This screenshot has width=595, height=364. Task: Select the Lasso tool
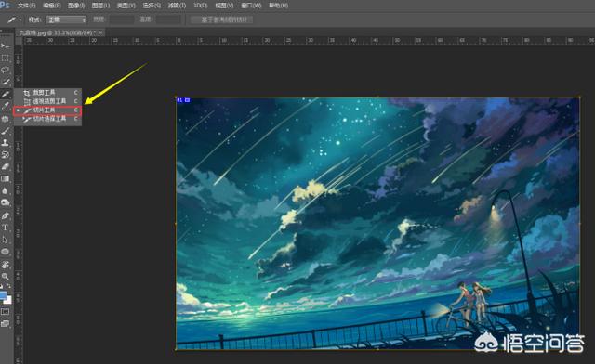point(6,71)
